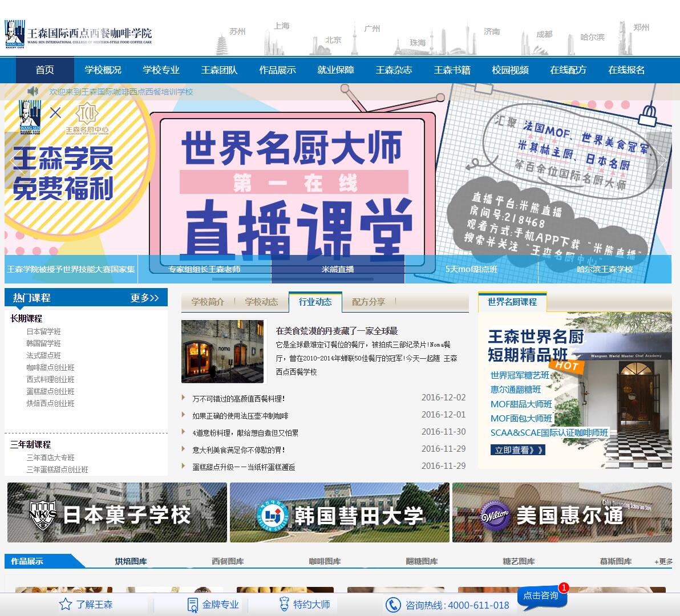Select the 行业动态 tab

point(315,302)
